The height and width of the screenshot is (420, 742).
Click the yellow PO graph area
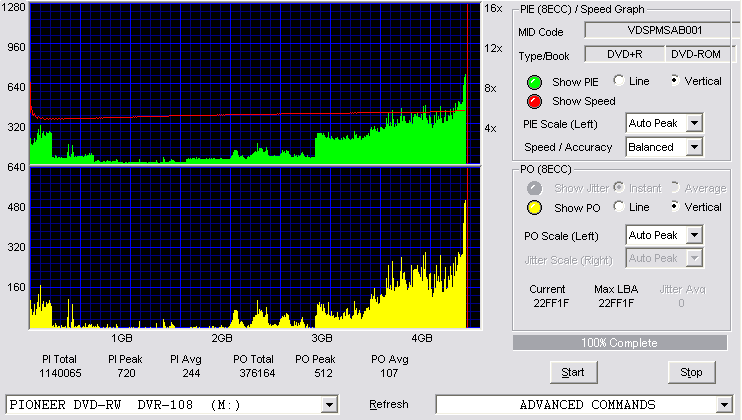point(255,248)
